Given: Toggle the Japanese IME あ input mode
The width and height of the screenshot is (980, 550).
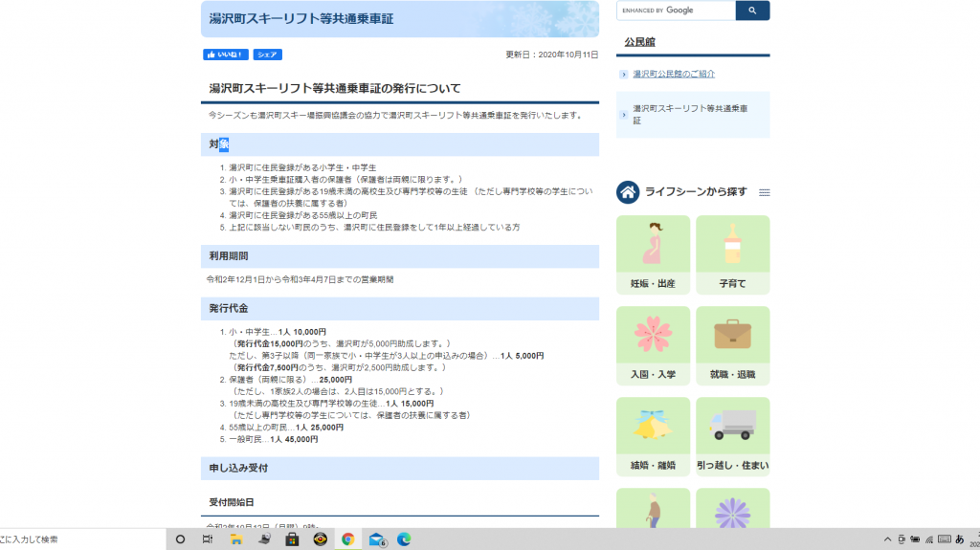Looking at the screenshot, I should (x=959, y=539).
